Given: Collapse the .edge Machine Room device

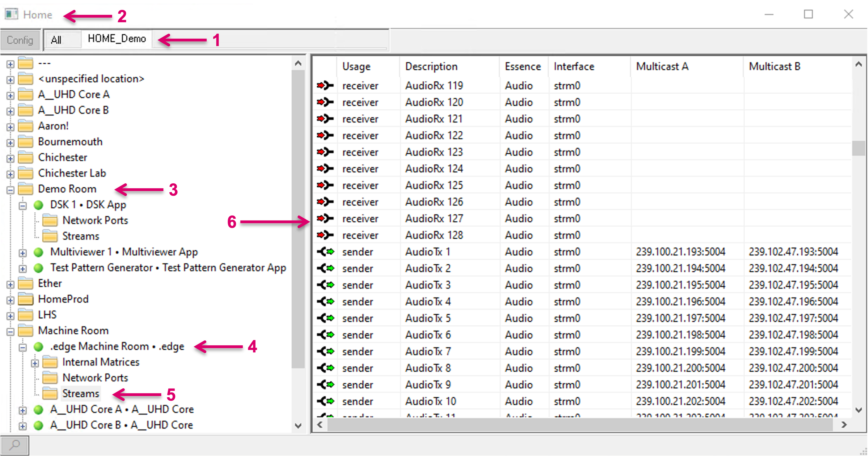Looking at the screenshot, I should coord(23,347).
